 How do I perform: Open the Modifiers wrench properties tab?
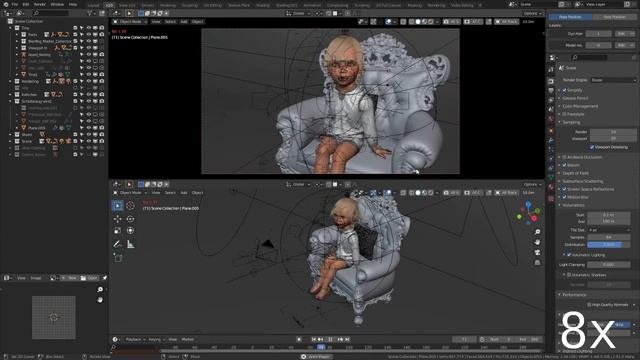pos(551,140)
